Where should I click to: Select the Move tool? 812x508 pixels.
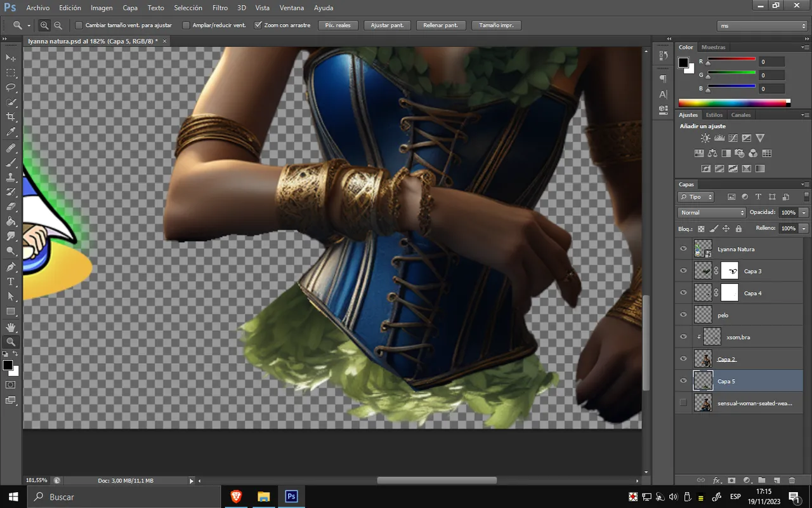tap(11, 58)
